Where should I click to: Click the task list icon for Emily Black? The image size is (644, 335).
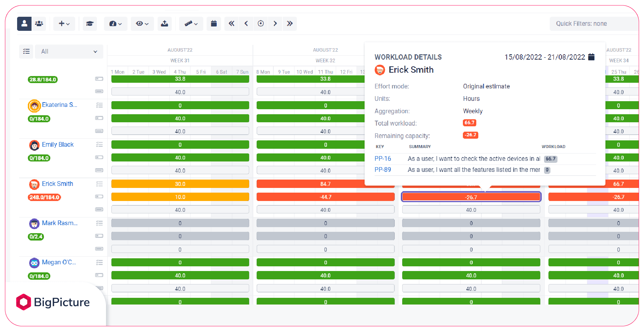click(x=99, y=144)
